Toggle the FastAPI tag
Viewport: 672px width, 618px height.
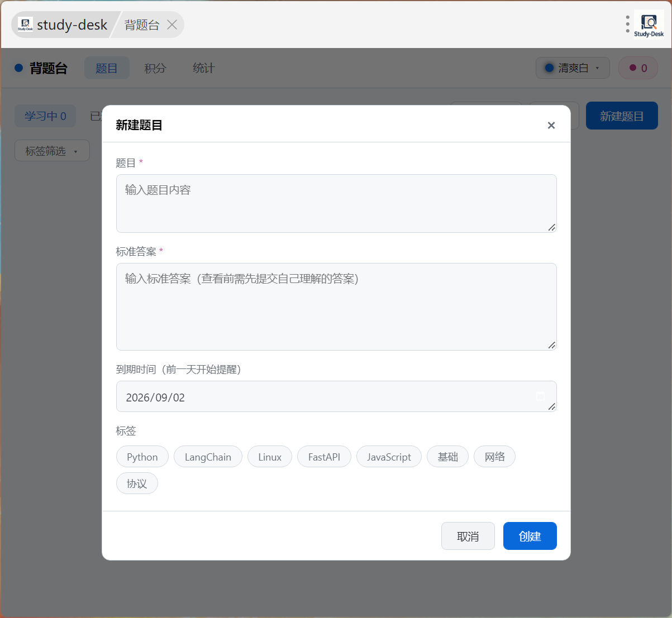pyautogui.click(x=324, y=457)
